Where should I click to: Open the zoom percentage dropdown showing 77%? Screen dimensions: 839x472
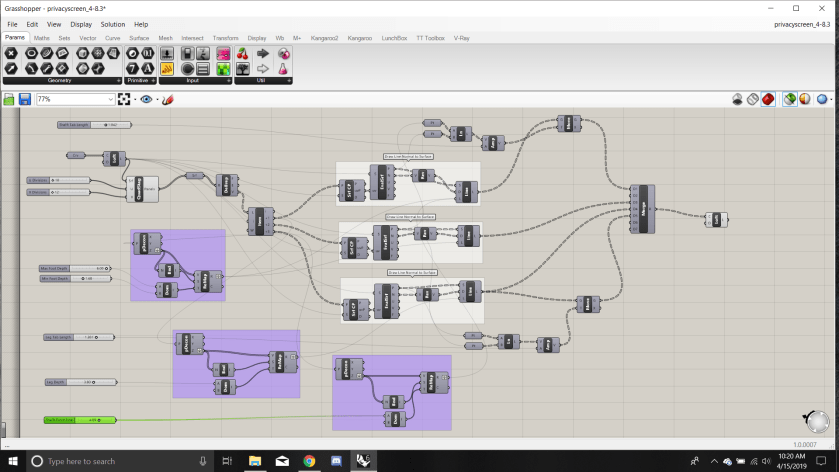tap(111, 99)
